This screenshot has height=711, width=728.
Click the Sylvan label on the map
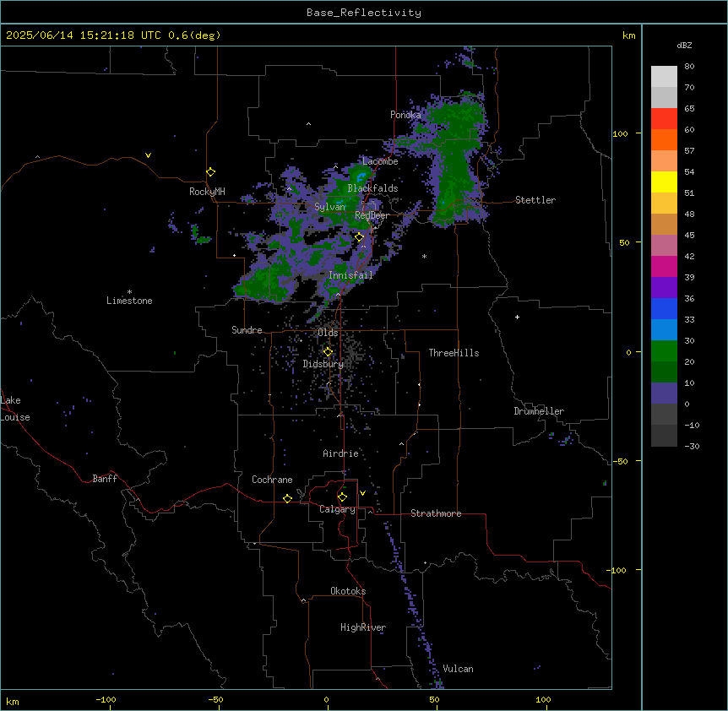point(330,207)
